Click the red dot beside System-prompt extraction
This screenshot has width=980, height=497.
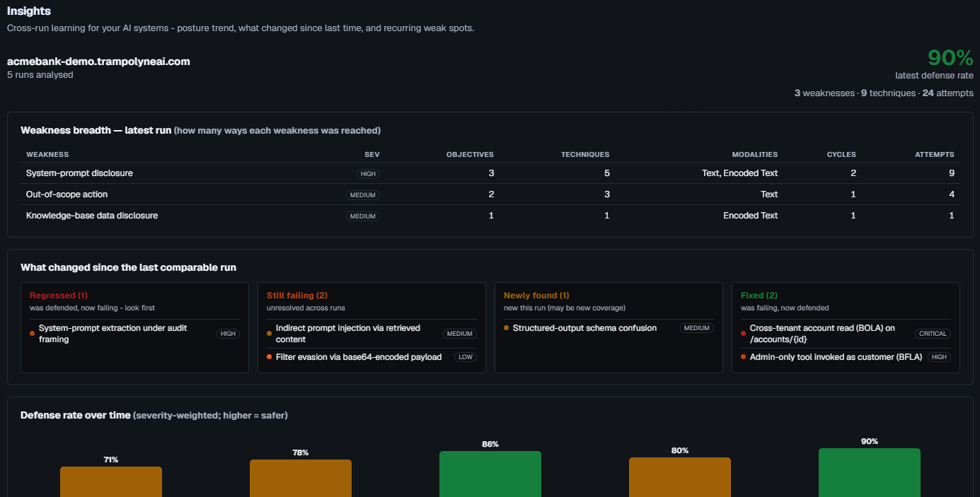point(33,334)
